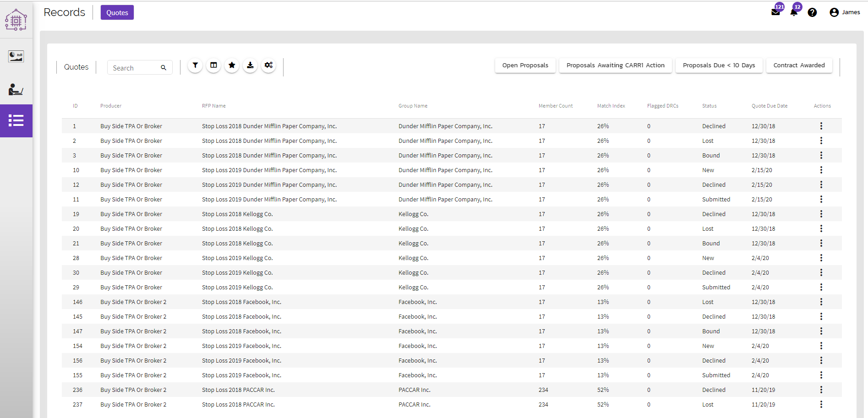Screen dimensions: 868x418
Task: Open actions menu for quote ID 3
Action: (821, 155)
